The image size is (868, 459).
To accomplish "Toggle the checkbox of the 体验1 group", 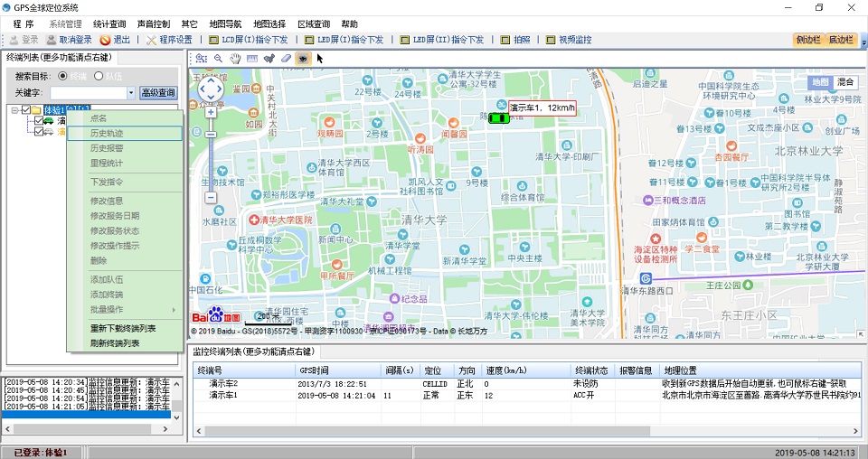I will [x=25, y=110].
